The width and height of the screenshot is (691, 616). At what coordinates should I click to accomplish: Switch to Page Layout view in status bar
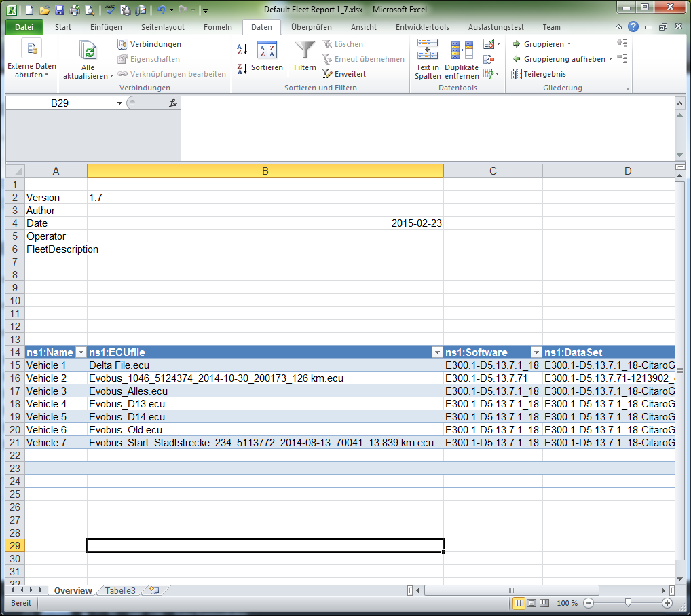531,603
